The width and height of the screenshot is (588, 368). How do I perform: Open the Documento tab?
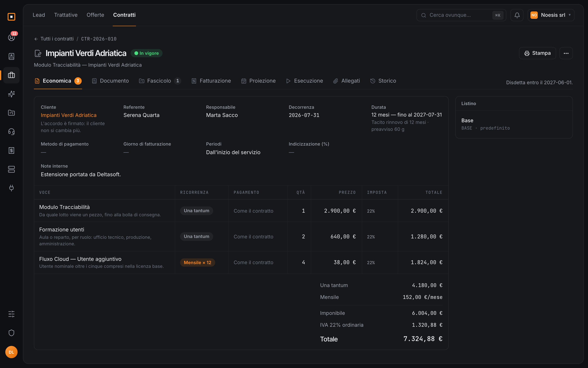[110, 81]
